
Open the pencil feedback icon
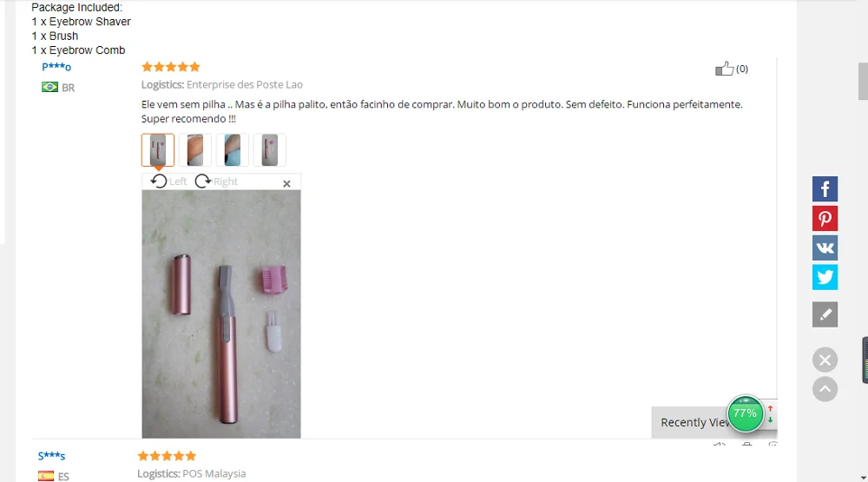(x=825, y=314)
